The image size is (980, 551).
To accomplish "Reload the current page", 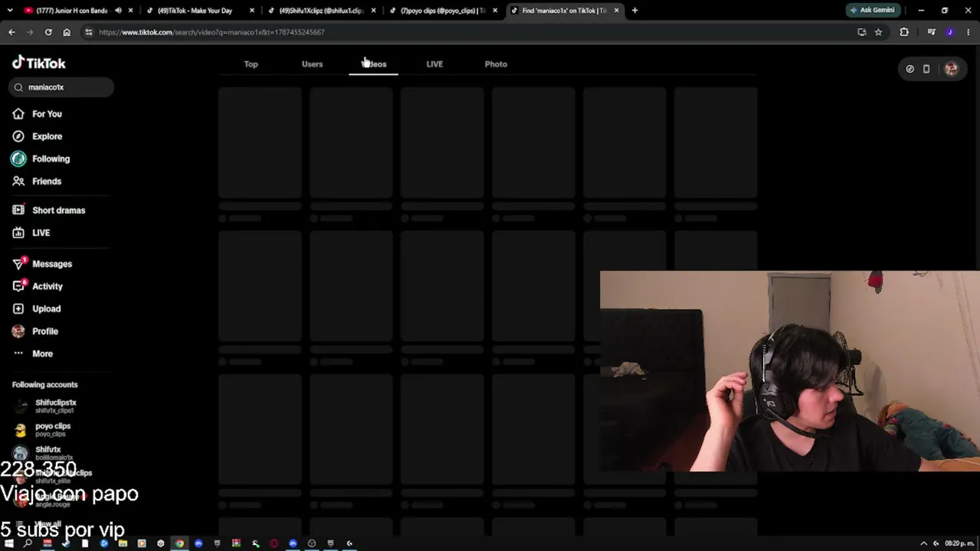I will click(x=48, y=32).
